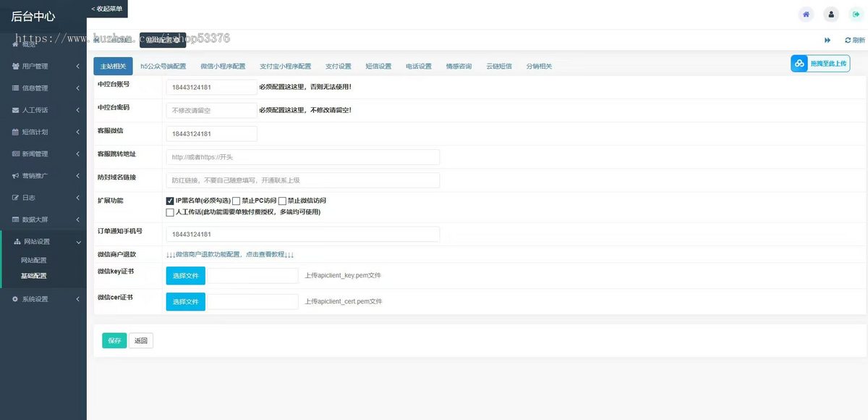The image size is (868, 420).
Task: Click the 用户管理 users icon
Action: click(16, 66)
